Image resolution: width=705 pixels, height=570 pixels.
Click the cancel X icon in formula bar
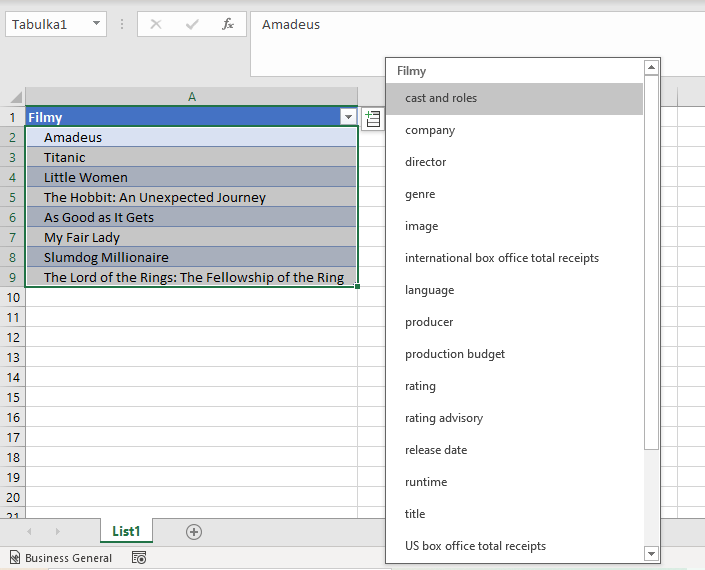(156, 24)
